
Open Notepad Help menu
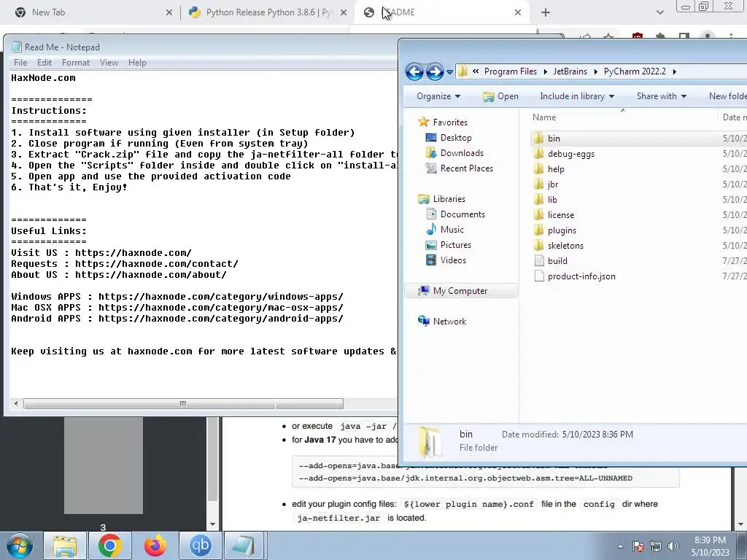tap(137, 63)
